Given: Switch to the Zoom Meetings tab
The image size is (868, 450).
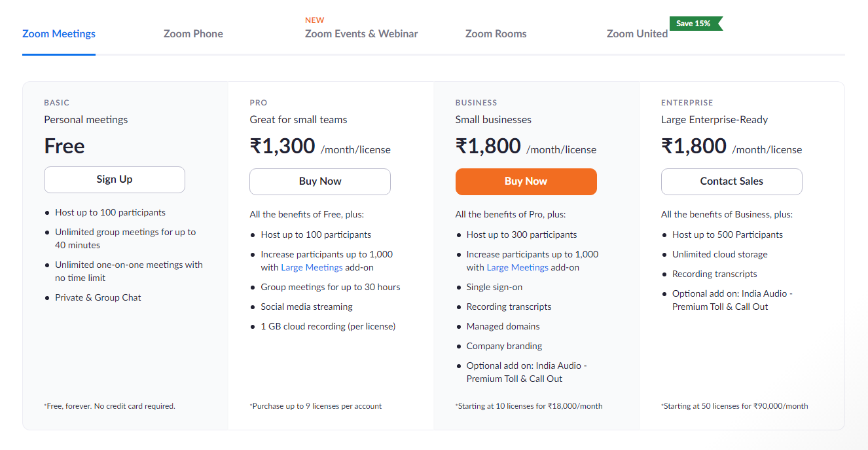Looking at the screenshot, I should pyautogui.click(x=59, y=33).
